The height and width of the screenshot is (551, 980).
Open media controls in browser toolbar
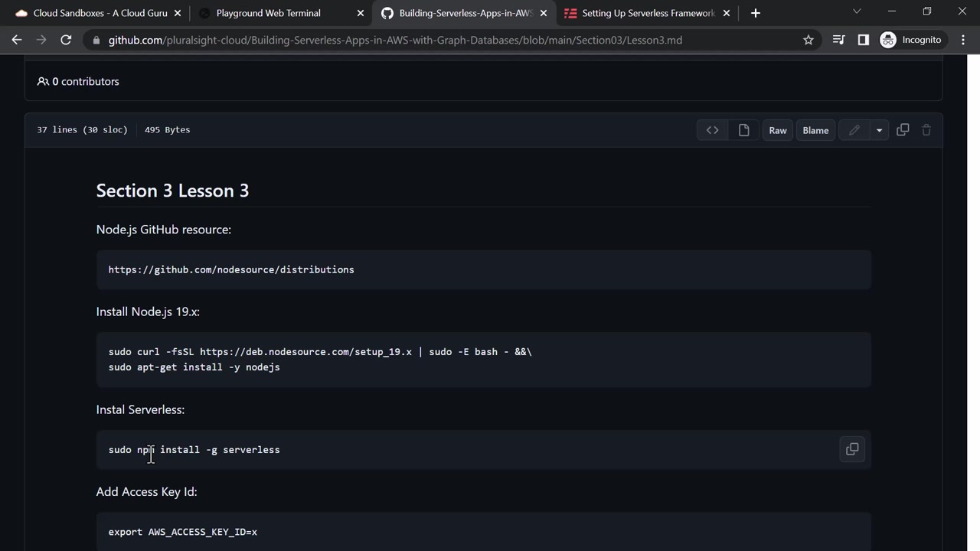[x=839, y=40]
